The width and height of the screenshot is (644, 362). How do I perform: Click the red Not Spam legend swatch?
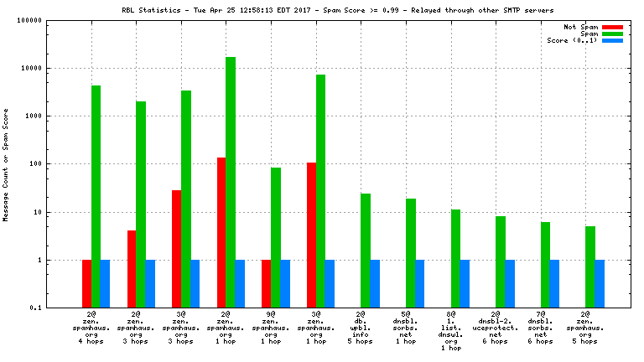612,28
